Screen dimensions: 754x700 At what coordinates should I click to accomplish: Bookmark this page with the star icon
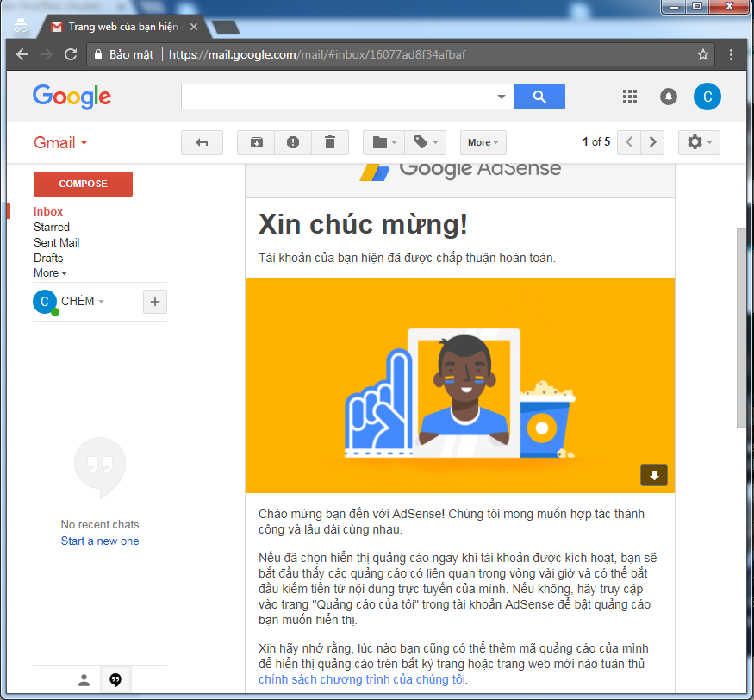pos(703,54)
